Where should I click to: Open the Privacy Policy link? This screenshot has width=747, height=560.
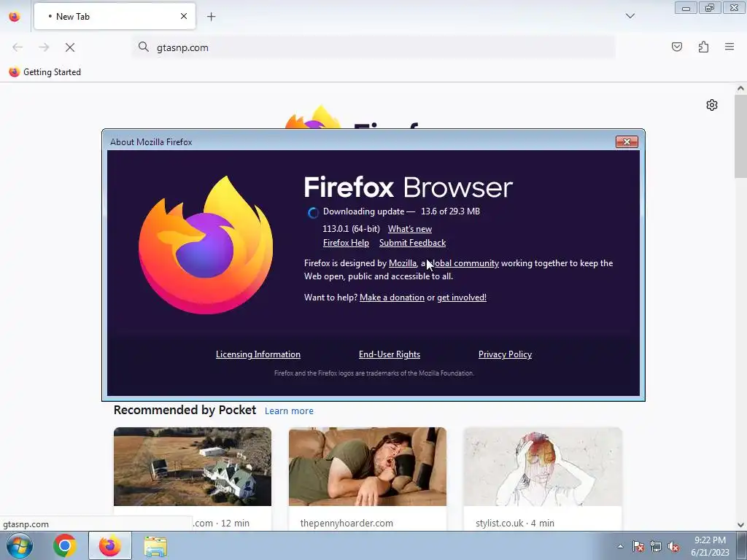(x=505, y=354)
